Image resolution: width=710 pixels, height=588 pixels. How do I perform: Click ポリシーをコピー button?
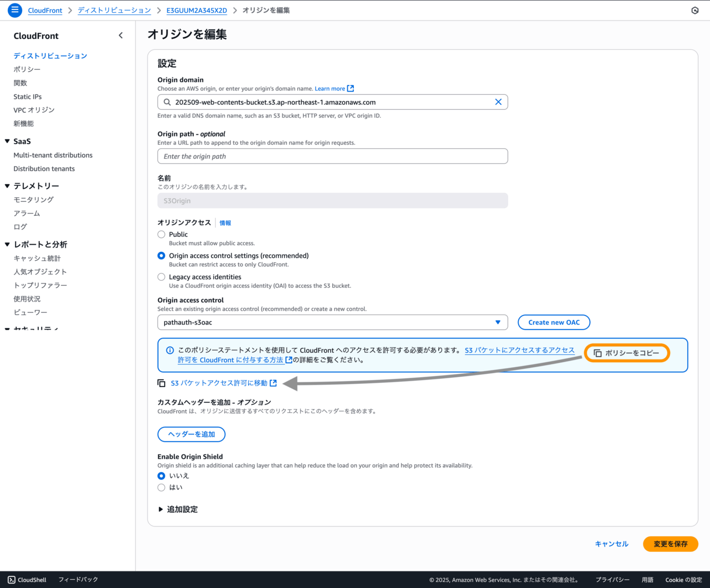pyautogui.click(x=627, y=353)
